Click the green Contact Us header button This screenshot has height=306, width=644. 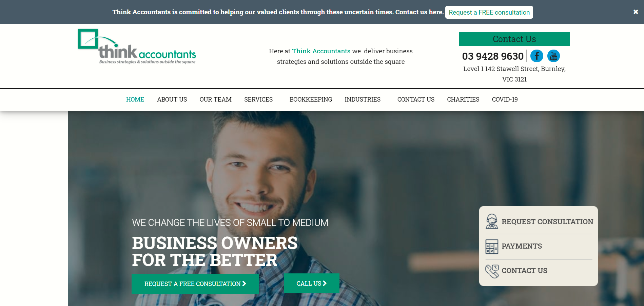(x=514, y=39)
